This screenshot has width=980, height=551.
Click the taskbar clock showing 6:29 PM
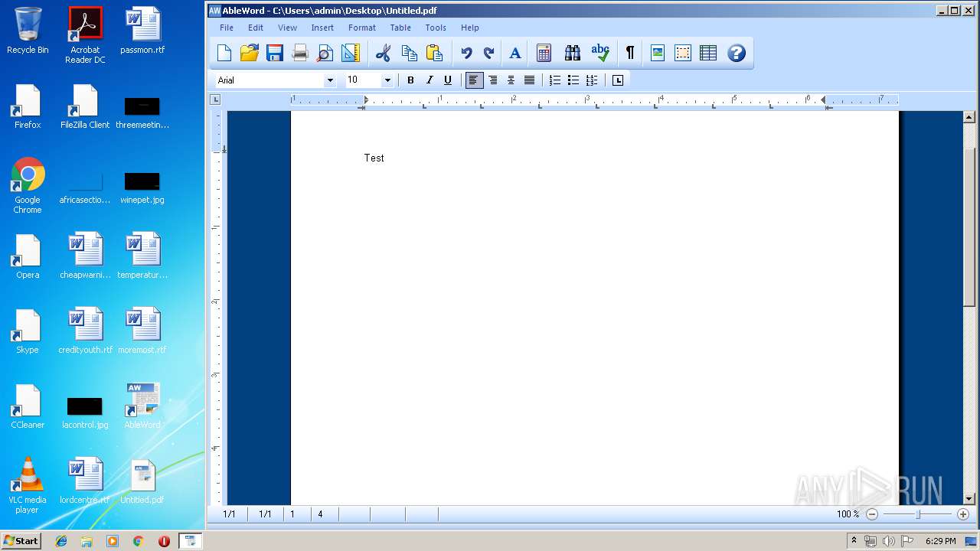940,541
